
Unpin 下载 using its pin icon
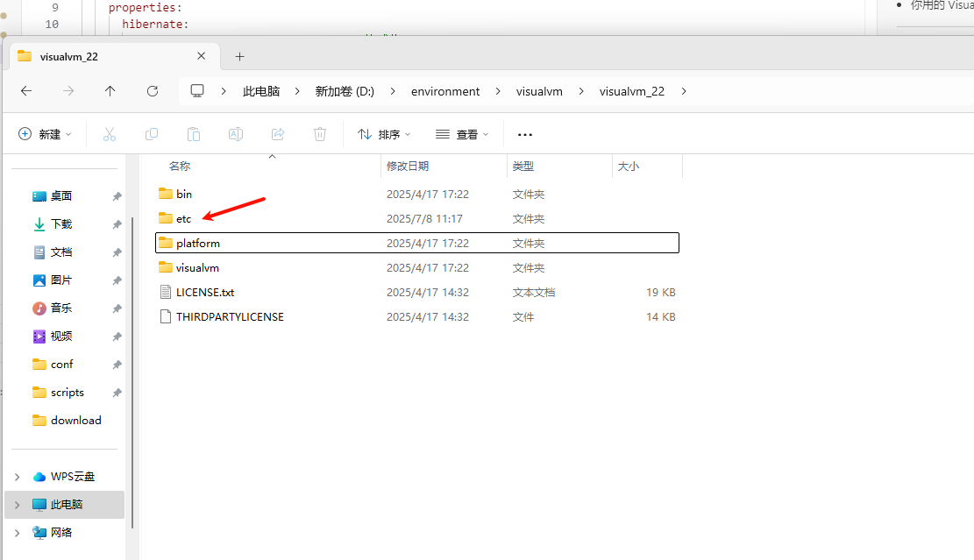pos(117,224)
